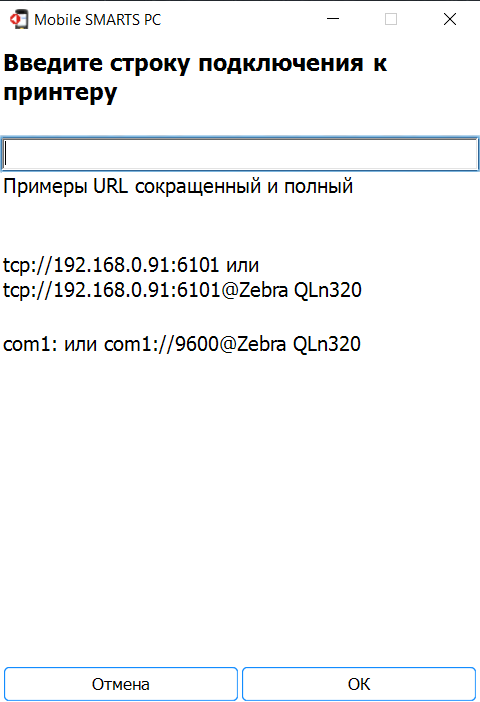Close the printer connection dialog window
Image resolution: width=480 pixels, height=702 pixels.
click(x=450, y=19)
